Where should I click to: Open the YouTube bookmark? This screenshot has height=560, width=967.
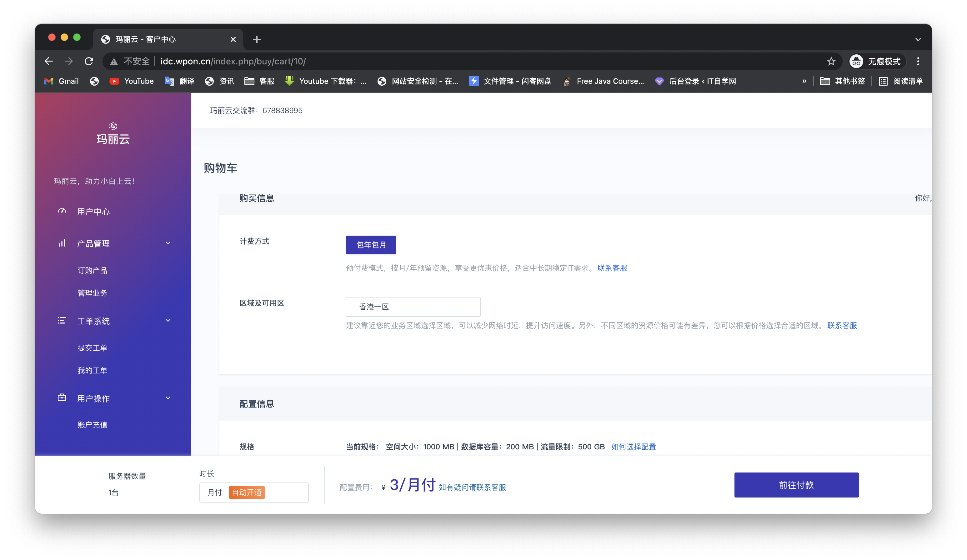point(132,81)
